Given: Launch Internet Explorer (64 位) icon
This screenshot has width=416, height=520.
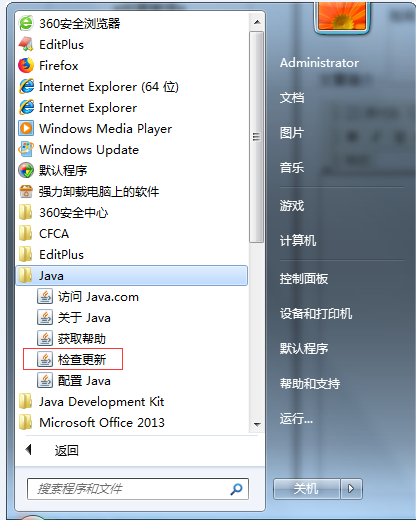Looking at the screenshot, I should click(26, 86).
